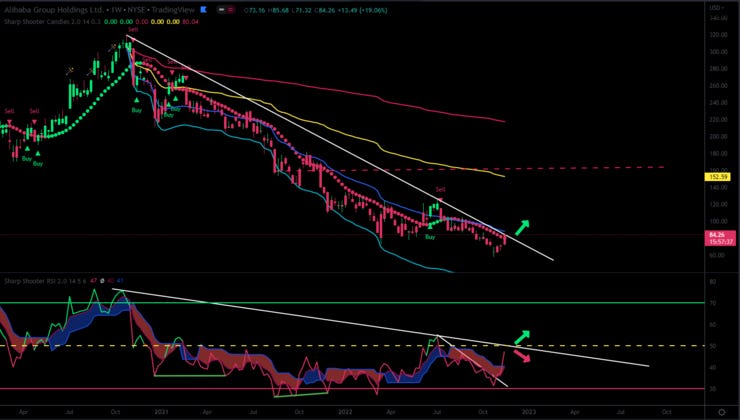The image size is (740, 420).
Task: Click the blue flag icon beside TradingView
Action: 204,9
